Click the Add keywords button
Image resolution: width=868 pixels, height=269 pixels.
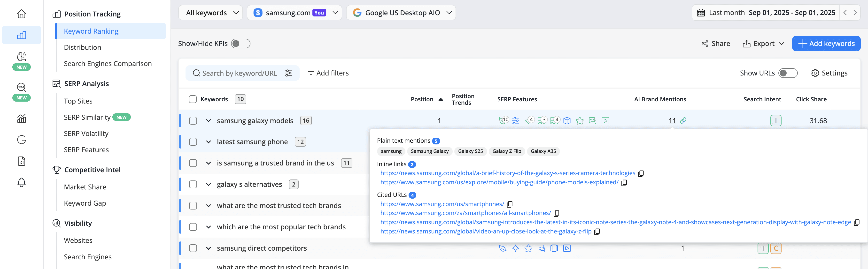(826, 44)
